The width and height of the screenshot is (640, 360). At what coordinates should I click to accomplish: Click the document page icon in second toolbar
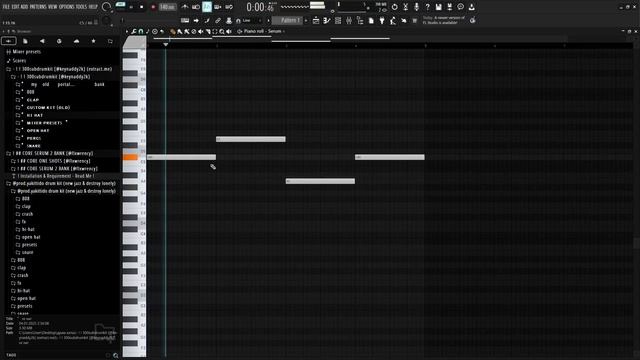point(371,20)
